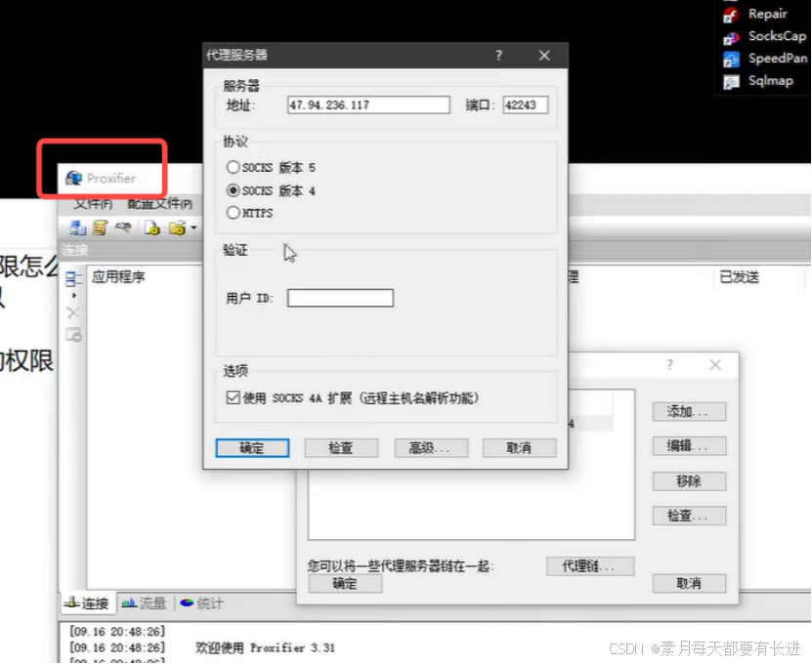This screenshot has width=812, height=664.
Task: Click the 应用程序 column header
Action: pyautogui.click(x=118, y=277)
